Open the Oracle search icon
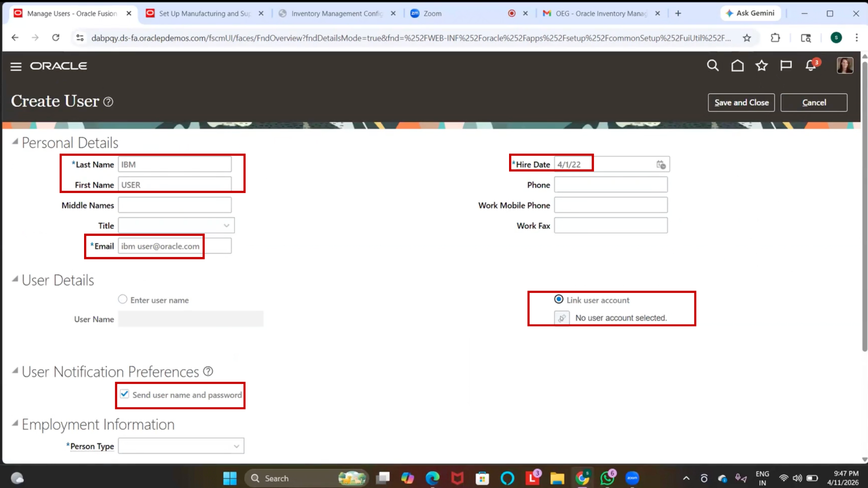 (x=712, y=66)
